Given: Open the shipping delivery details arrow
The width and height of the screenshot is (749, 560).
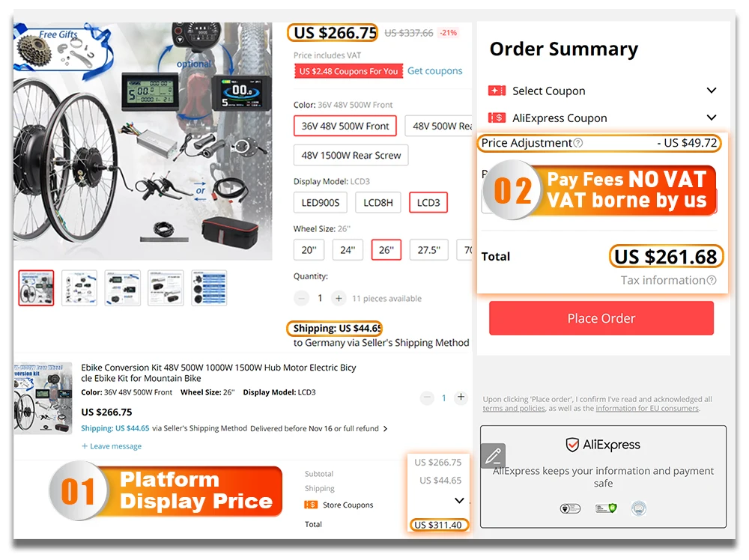Looking at the screenshot, I should click(386, 429).
